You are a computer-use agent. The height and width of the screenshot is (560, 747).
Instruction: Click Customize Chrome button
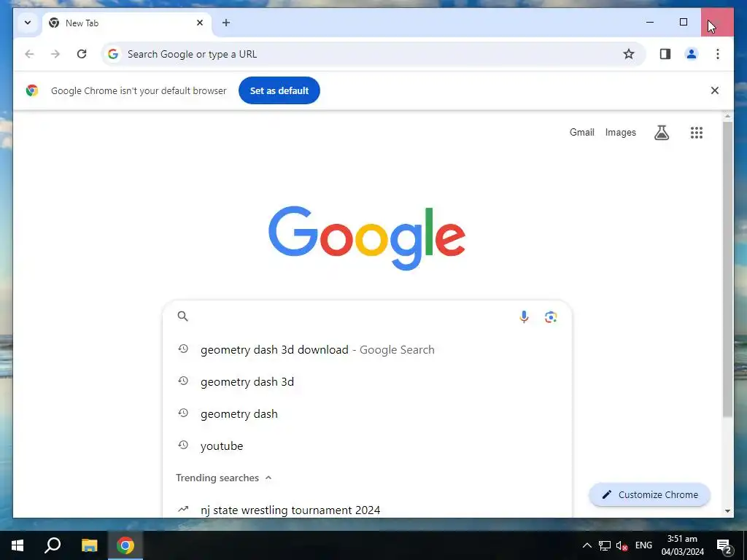650,495
